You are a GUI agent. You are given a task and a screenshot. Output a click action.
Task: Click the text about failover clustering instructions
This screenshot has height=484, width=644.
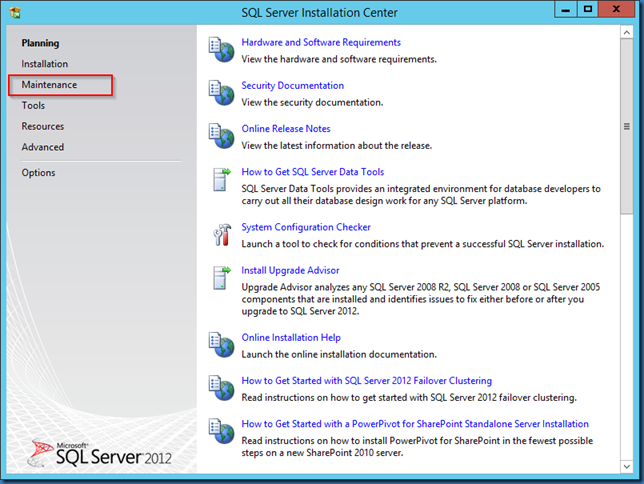tap(409, 397)
